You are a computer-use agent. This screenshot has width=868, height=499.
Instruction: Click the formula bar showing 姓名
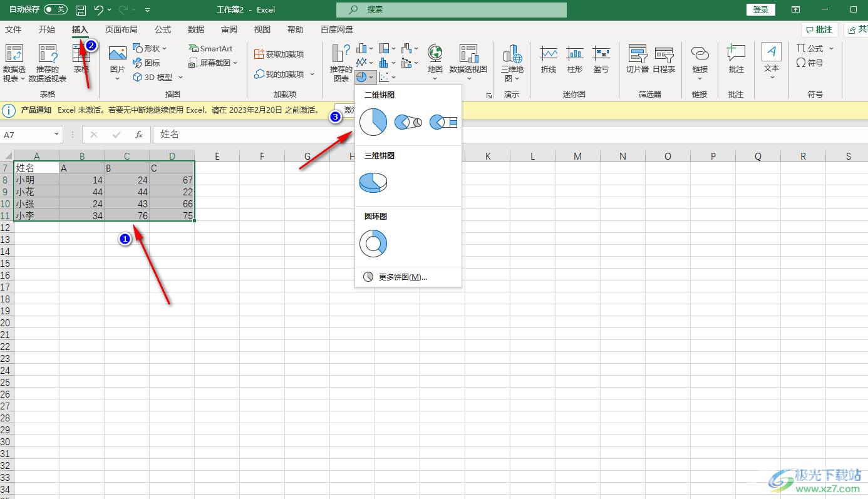point(510,135)
